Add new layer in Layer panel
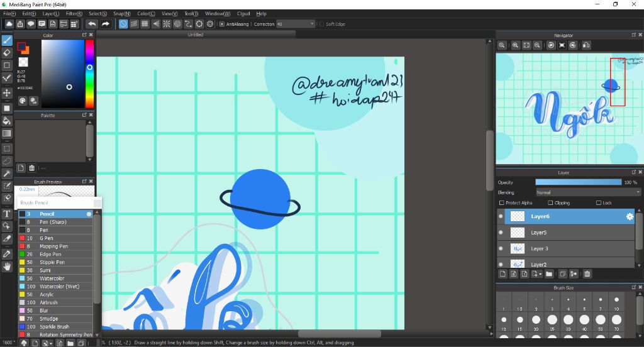The height and width of the screenshot is (347, 644). 502,274
